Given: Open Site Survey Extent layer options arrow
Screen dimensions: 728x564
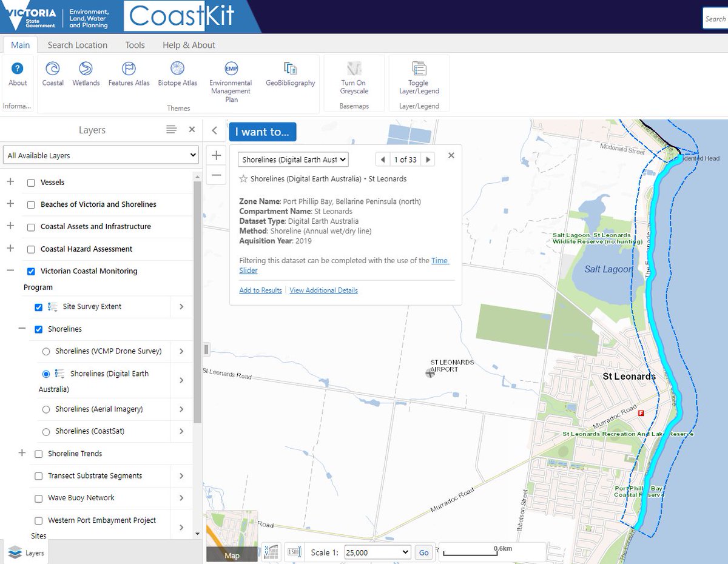Looking at the screenshot, I should pyautogui.click(x=181, y=307).
